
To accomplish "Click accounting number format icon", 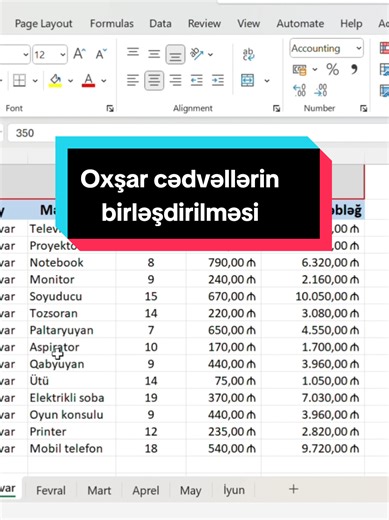I will click(x=299, y=70).
